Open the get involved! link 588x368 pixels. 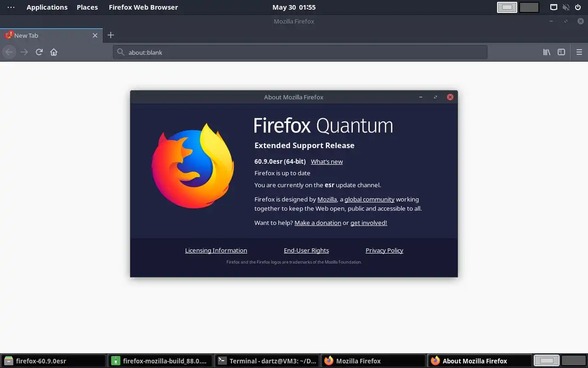point(368,223)
